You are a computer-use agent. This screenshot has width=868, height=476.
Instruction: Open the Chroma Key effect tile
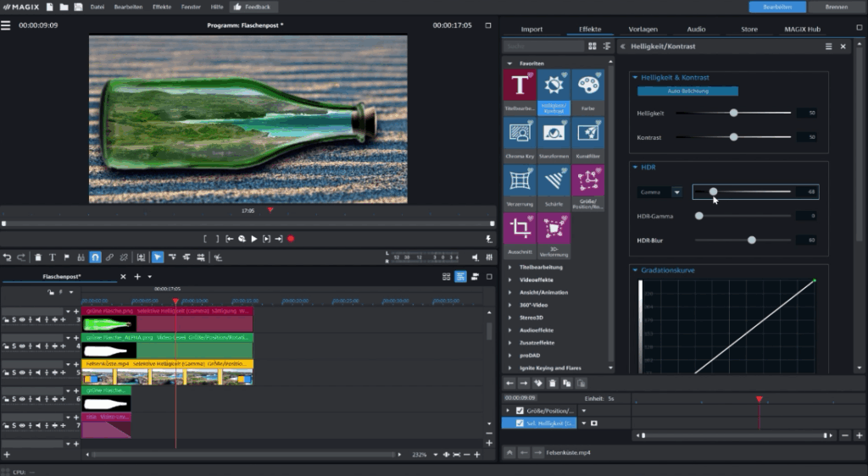[x=519, y=133]
